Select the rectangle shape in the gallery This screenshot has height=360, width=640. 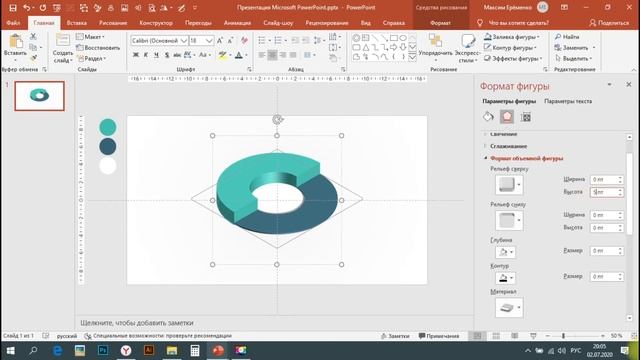click(x=394, y=38)
